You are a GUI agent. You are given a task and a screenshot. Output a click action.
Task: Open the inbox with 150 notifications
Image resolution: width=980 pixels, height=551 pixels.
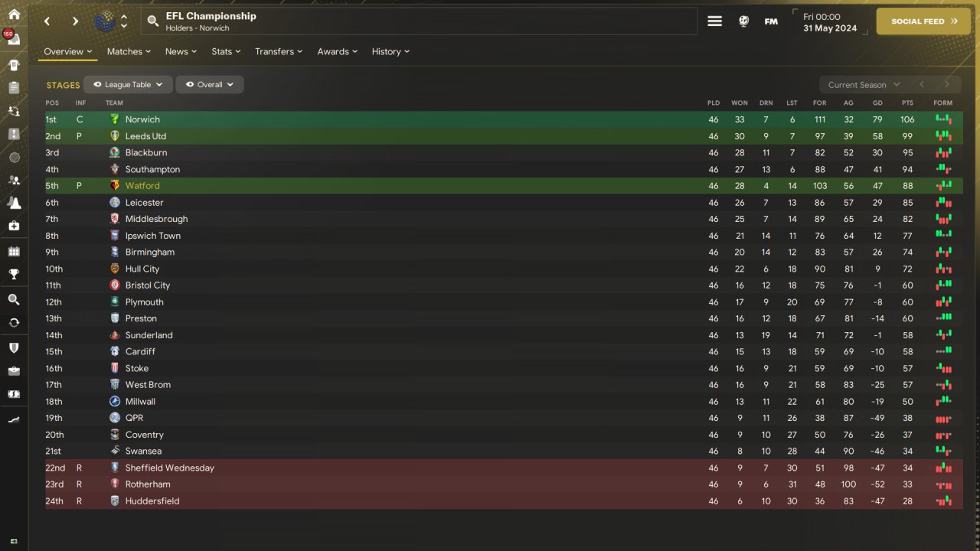(x=14, y=39)
